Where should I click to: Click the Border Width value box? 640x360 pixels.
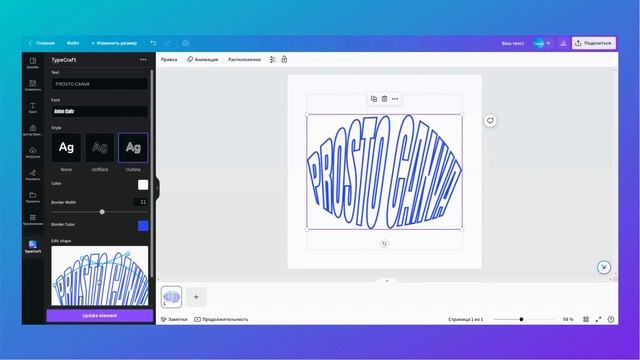pos(141,202)
